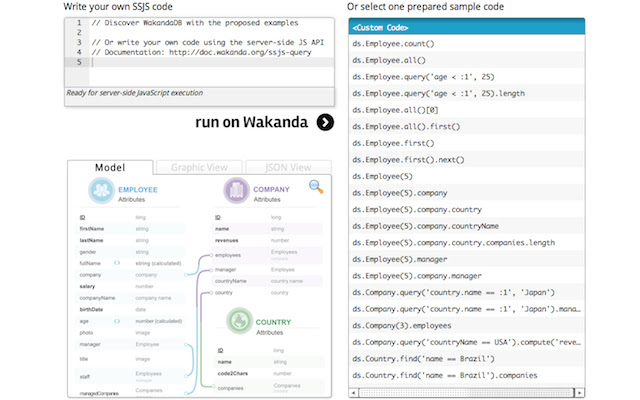The image size is (640, 400).
Task: Select Brazil .companies sample code
Action: click(467, 376)
